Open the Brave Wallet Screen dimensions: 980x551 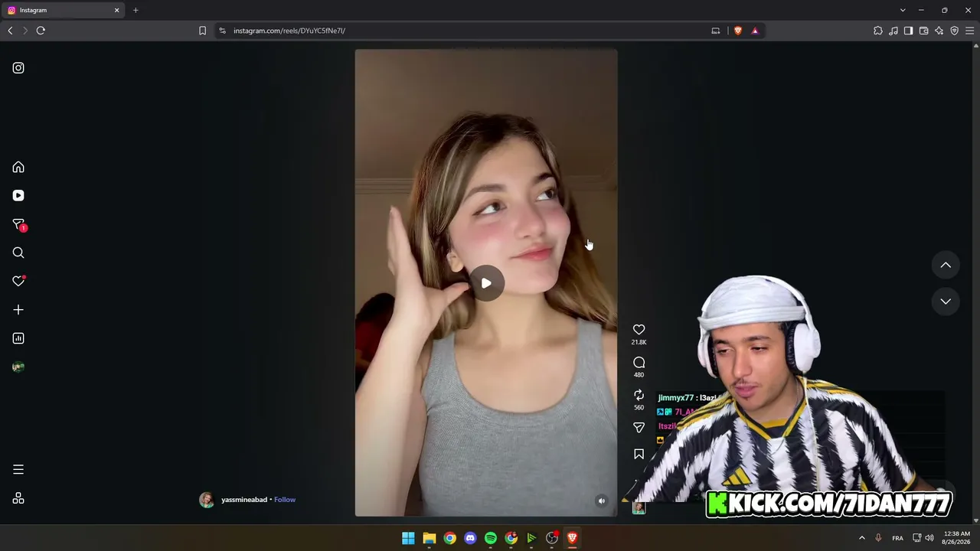click(924, 31)
